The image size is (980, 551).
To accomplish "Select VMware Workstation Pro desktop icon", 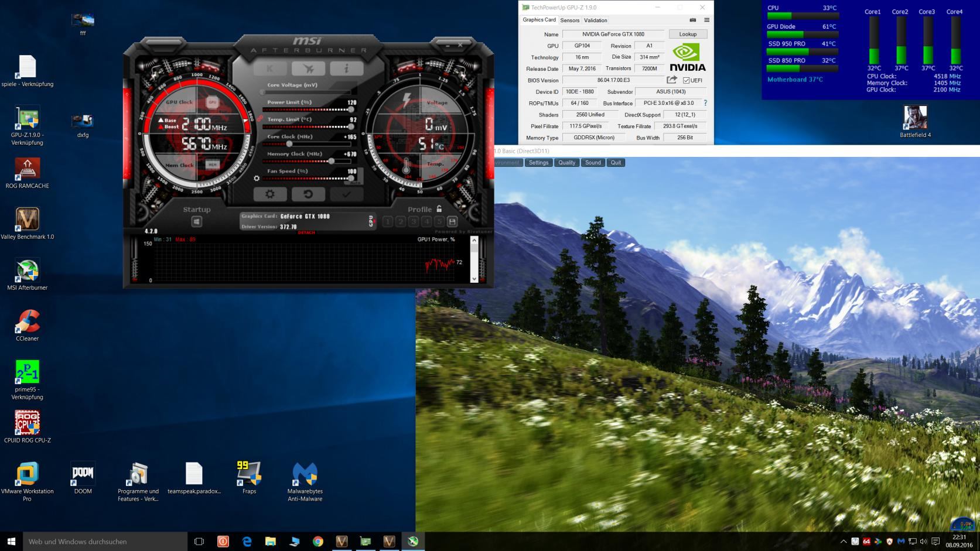I will 27,482.
